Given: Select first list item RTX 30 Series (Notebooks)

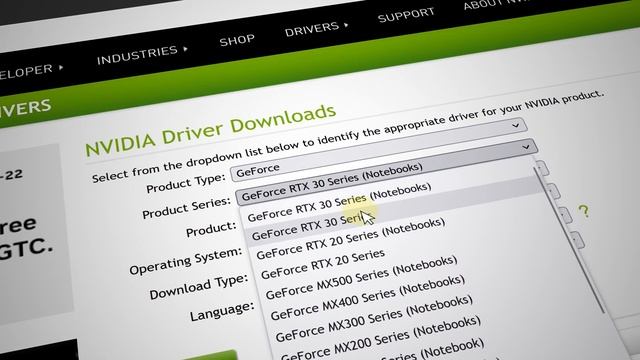Looking at the screenshot, I should click(x=339, y=202).
